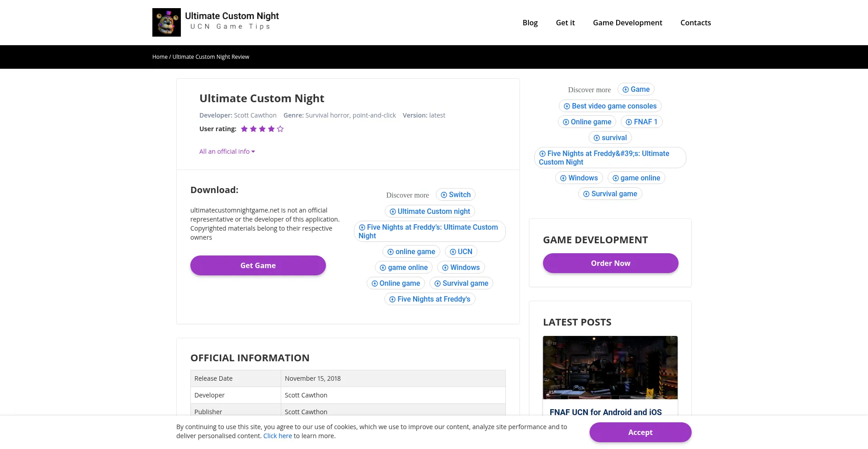868x449 pixels.
Task: Open the FNAF UCN for Android and iOS post
Action: (x=605, y=412)
